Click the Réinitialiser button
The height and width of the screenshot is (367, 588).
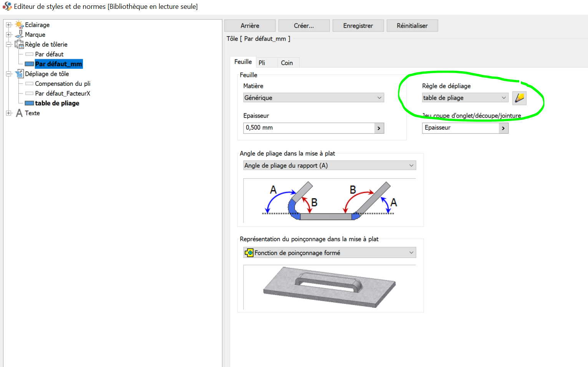[412, 25]
